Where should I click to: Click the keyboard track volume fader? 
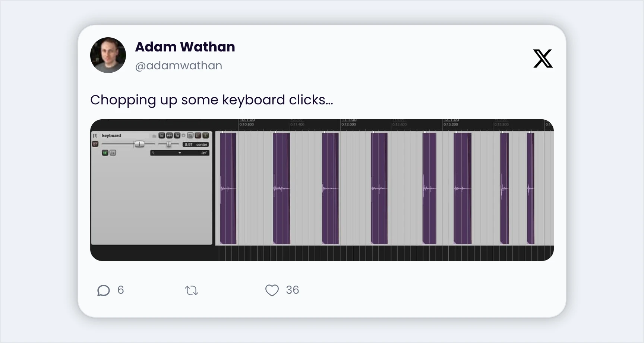(x=139, y=144)
